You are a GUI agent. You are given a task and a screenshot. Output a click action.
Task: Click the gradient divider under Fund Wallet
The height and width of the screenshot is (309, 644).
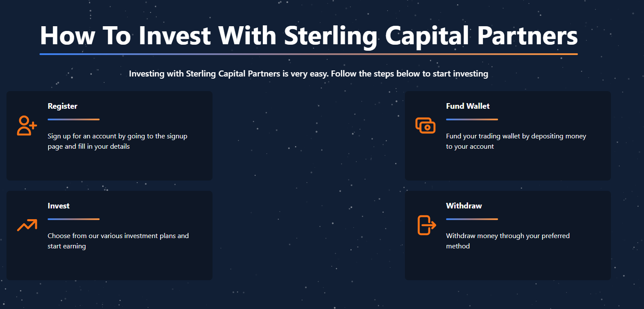pos(472,119)
